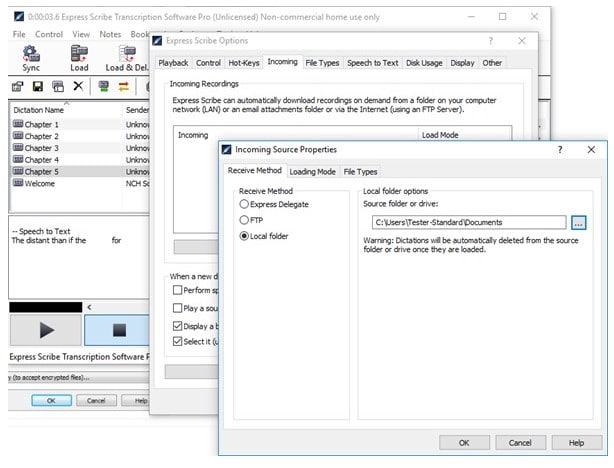Open the Playback tab in Options
The height and width of the screenshot is (468, 614).
coord(173,63)
